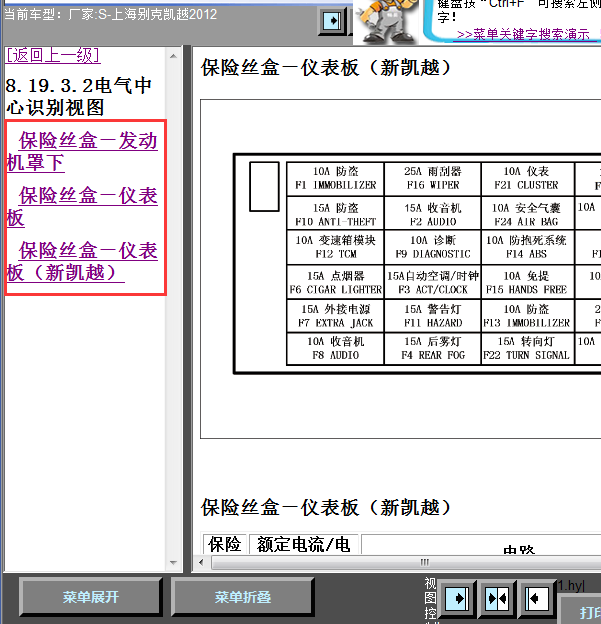Open 保险丝盒-仪表板 link

tap(82, 207)
